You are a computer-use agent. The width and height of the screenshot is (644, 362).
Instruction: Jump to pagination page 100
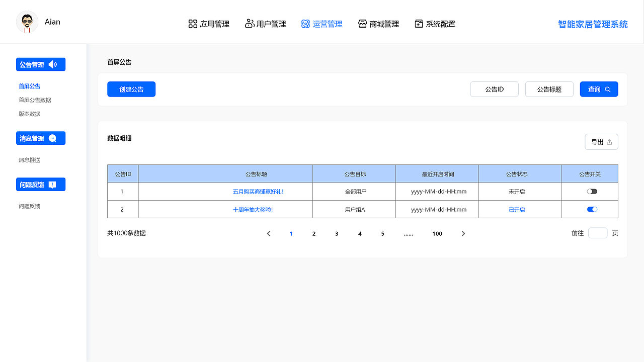click(x=437, y=233)
